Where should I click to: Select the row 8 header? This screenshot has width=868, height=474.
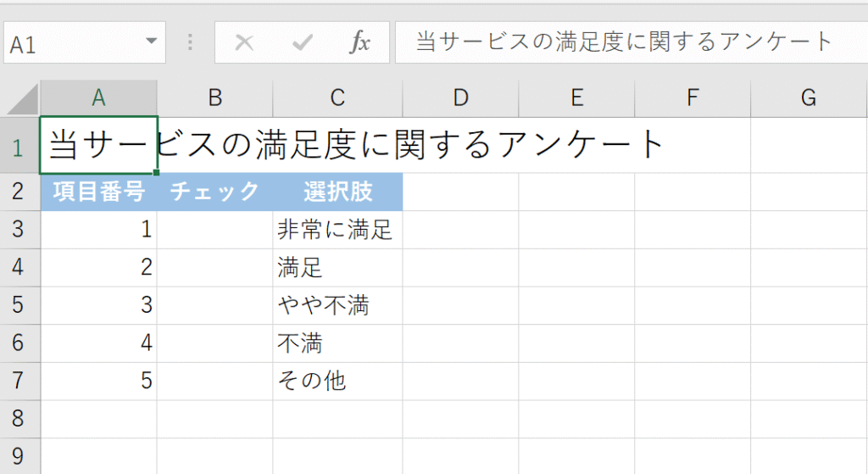(x=19, y=419)
